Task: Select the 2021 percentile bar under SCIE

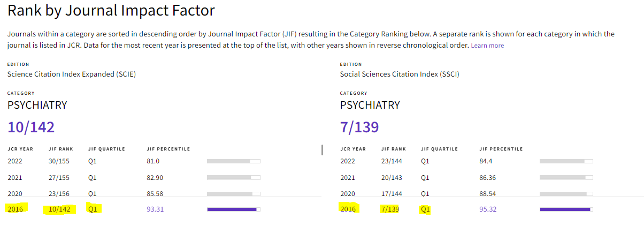Action: point(234,177)
